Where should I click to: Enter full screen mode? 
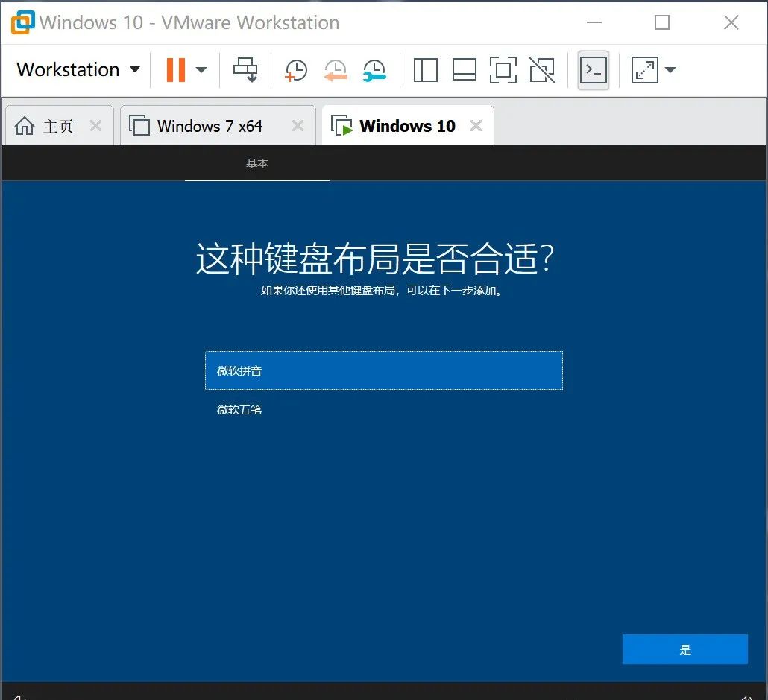coord(503,69)
